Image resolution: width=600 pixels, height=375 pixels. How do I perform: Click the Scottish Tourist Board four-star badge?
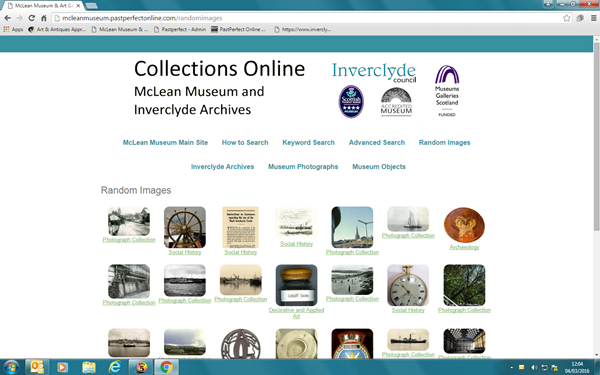point(351,101)
